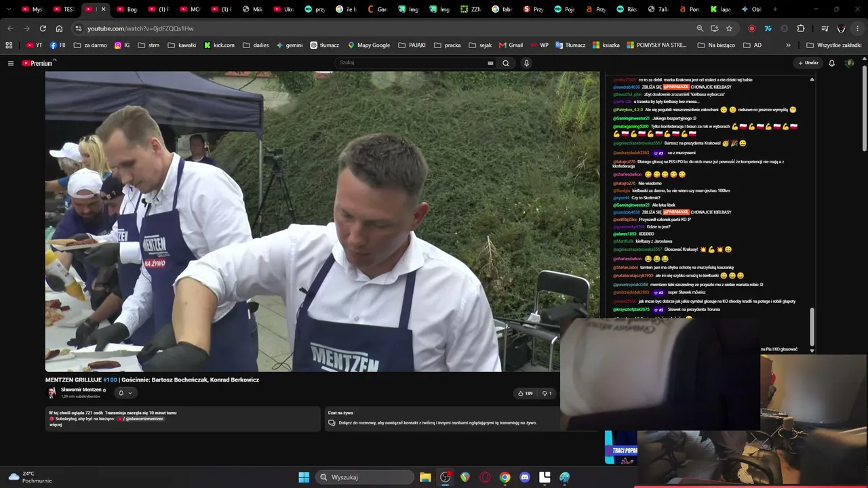Open the Chrome tab search dropdown arrow

8,9
